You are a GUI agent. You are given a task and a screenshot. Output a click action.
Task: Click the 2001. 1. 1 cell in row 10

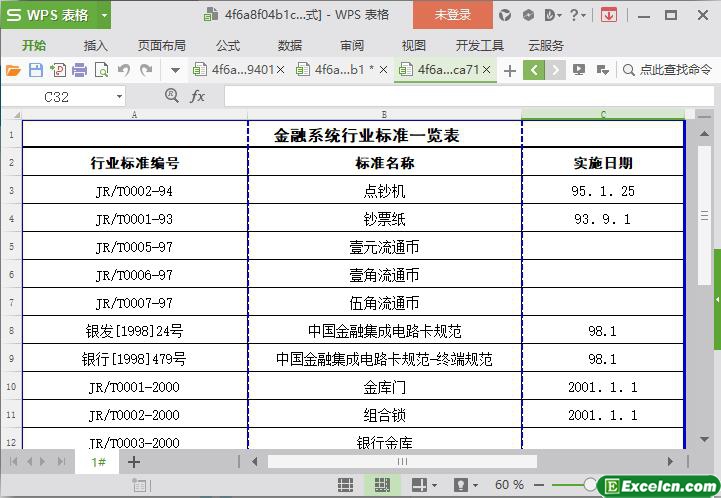coord(603,387)
